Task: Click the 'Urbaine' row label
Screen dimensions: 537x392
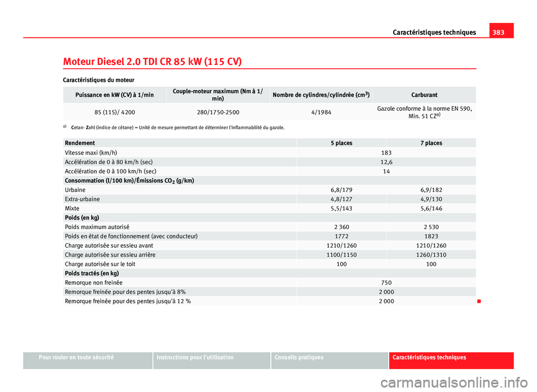Action: point(75,190)
